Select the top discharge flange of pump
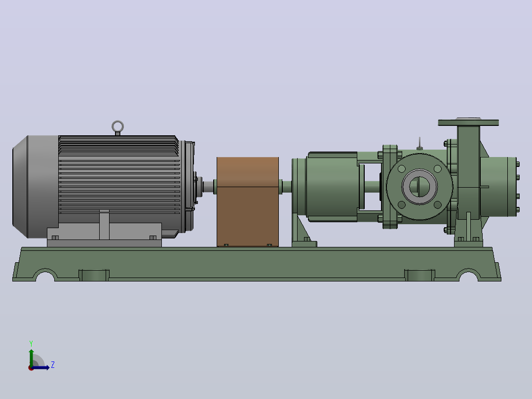 click(468, 122)
